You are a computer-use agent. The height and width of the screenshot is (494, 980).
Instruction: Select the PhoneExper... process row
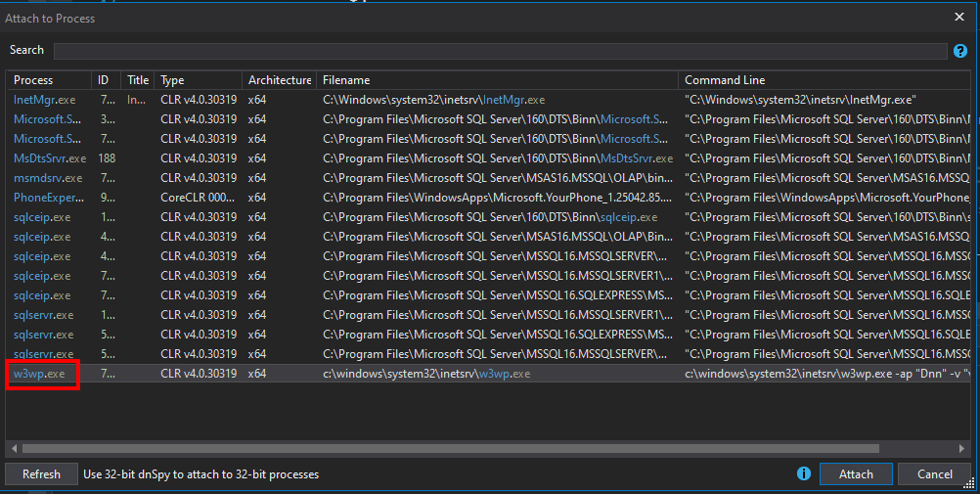[488, 198]
